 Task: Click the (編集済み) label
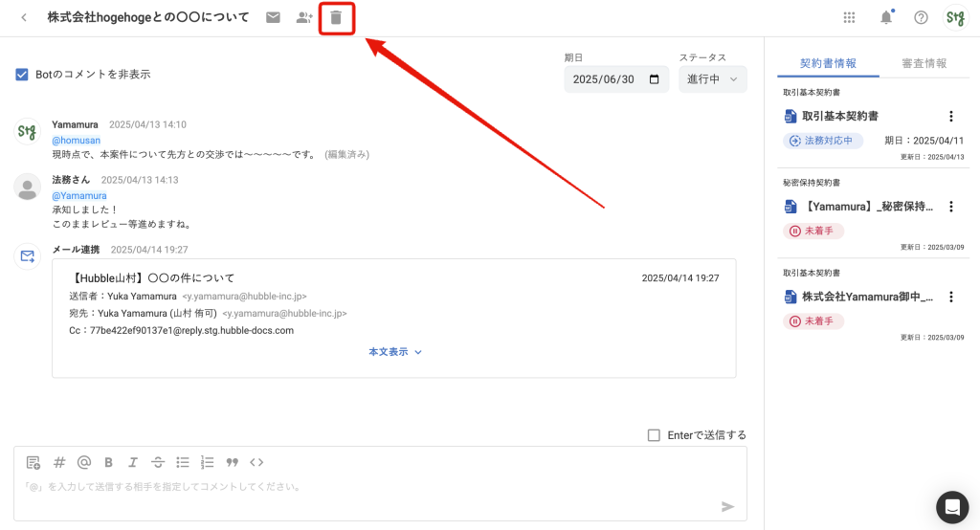click(x=346, y=154)
